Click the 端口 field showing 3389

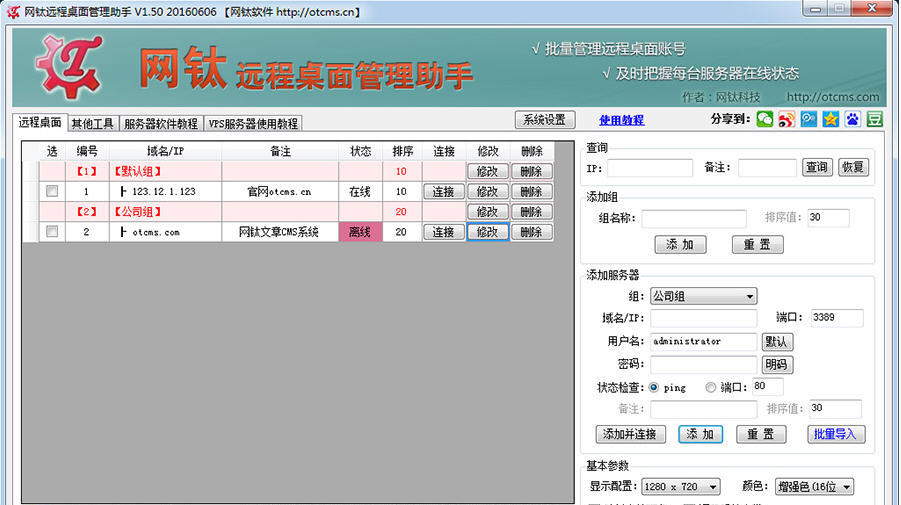click(x=837, y=318)
